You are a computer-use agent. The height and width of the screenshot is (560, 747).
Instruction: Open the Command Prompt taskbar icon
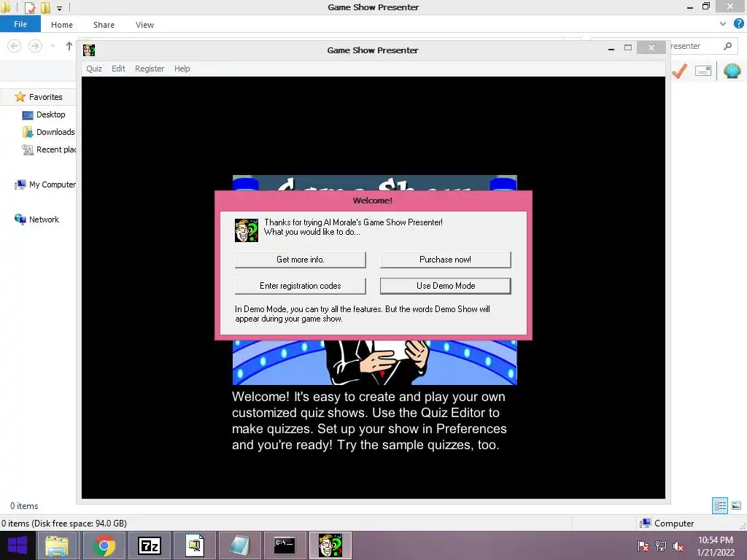(285, 545)
